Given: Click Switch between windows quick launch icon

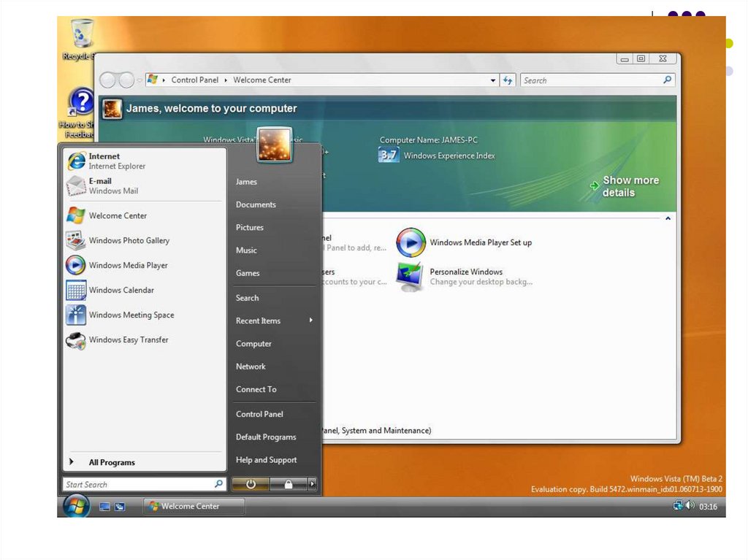Looking at the screenshot, I should coord(120,507).
